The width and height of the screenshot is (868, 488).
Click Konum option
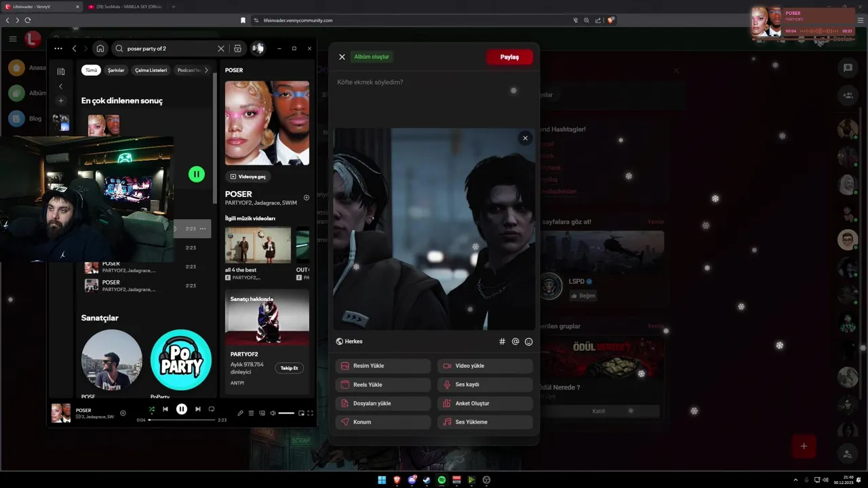(383, 422)
